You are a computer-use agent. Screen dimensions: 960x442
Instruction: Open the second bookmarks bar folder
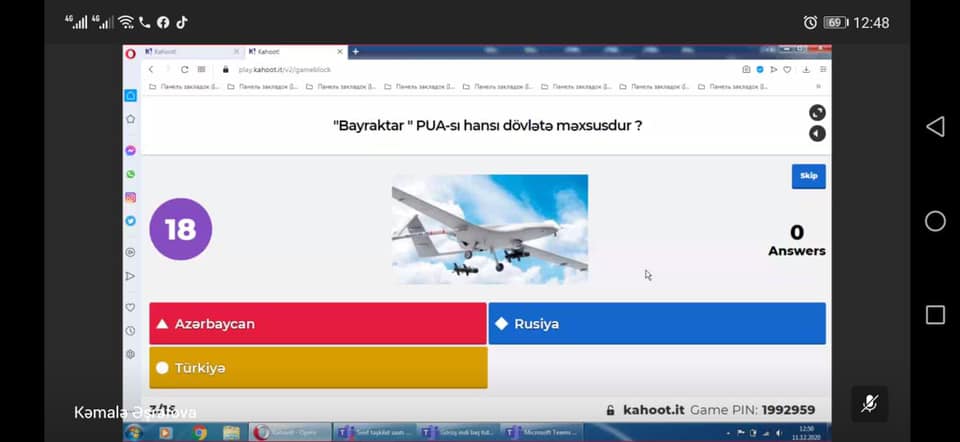point(263,87)
